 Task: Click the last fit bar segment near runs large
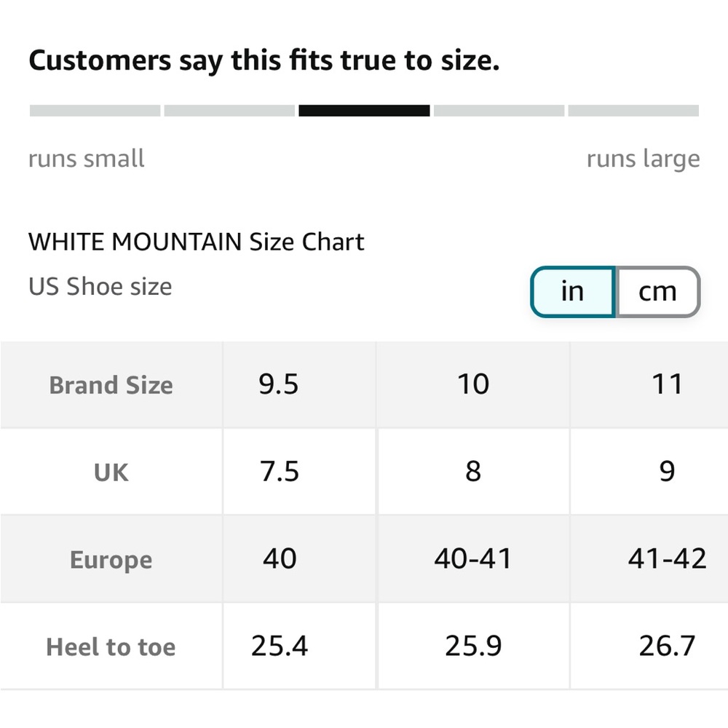(x=633, y=111)
